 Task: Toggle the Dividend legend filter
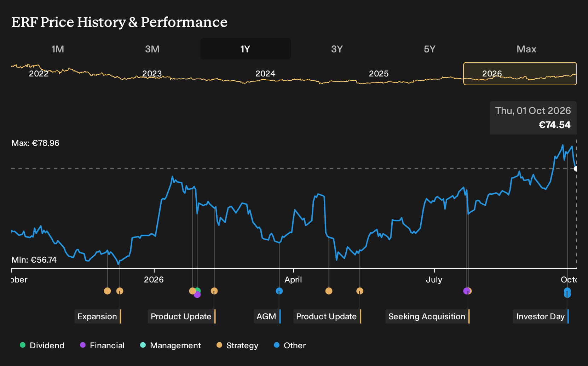tap(42, 345)
